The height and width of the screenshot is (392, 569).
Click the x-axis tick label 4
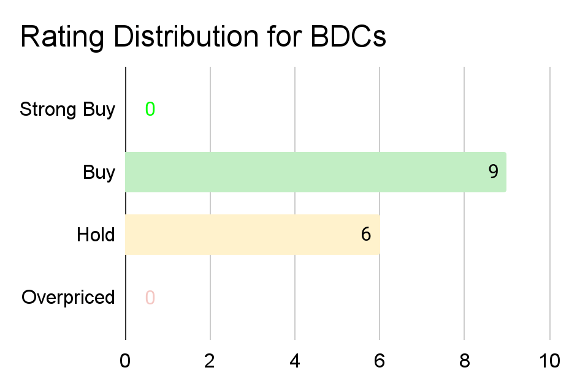(295, 361)
